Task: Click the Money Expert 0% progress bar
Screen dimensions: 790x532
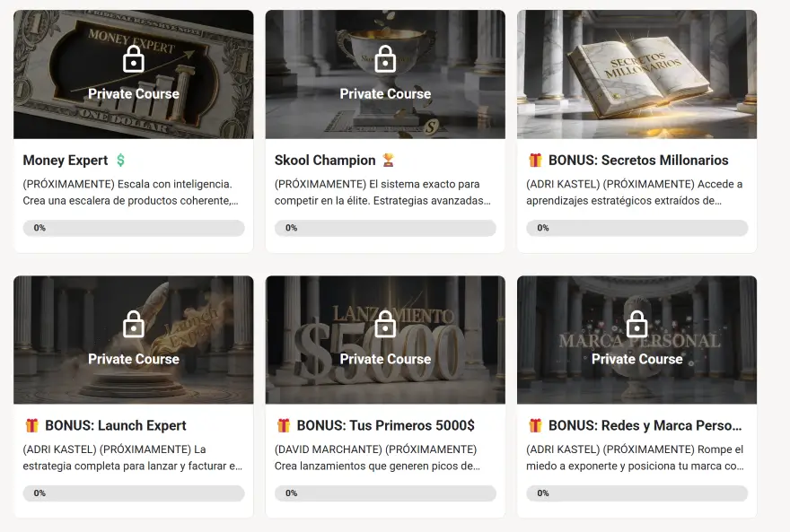Action: tap(134, 228)
